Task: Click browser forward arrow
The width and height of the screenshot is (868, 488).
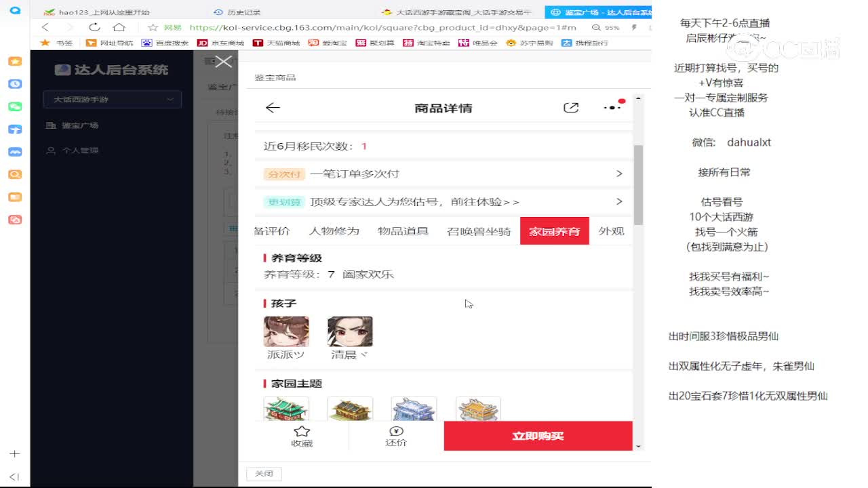Action: [x=69, y=27]
